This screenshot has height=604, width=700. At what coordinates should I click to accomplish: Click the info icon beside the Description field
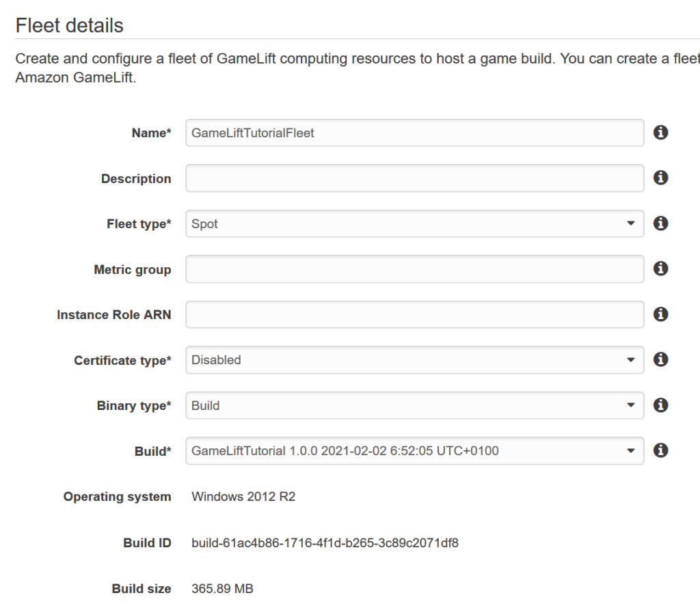point(660,178)
